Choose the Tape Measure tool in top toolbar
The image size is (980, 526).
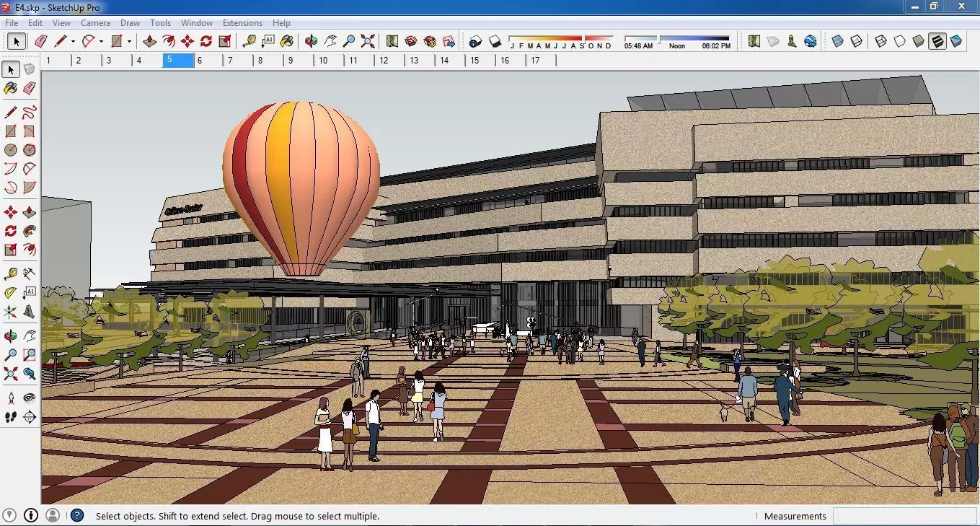250,41
